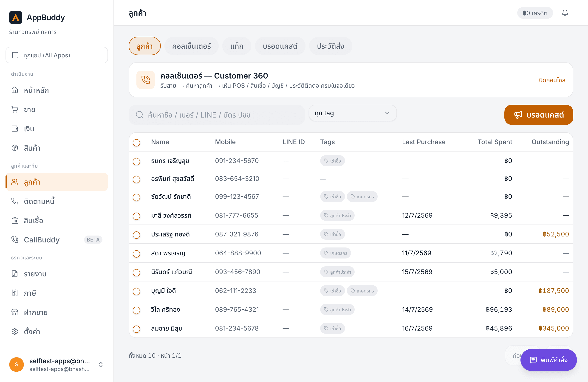Click the home icon next to หน้าหลัก
The width and height of the screenshot is (588, 382).
(x=15, y=90)
